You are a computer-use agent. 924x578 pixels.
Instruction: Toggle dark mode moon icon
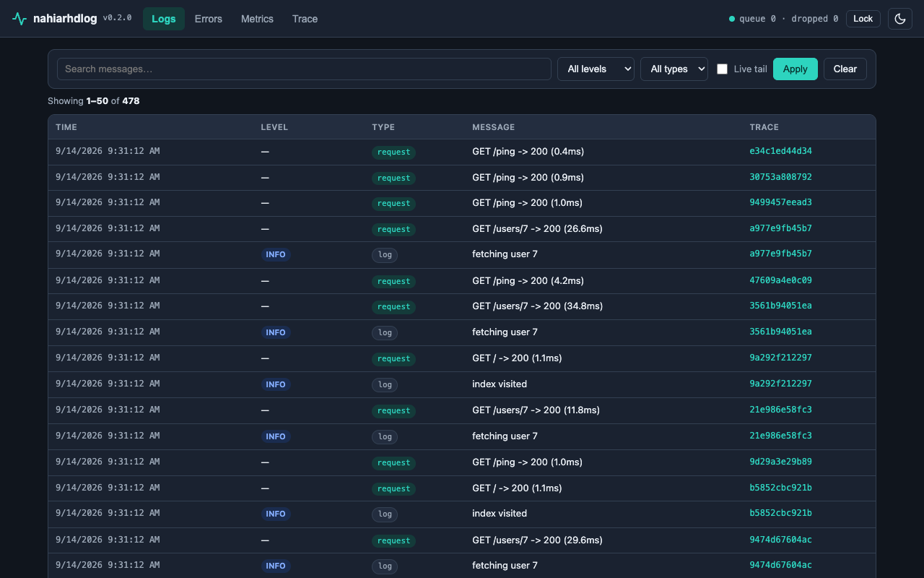click(900, 19)
